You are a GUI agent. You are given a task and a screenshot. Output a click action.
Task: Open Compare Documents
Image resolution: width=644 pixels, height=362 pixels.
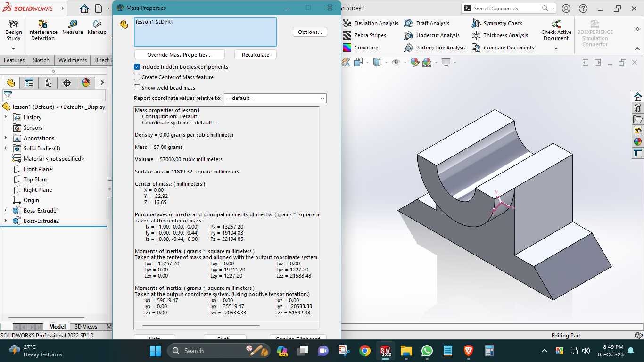[x=503, y=48]
